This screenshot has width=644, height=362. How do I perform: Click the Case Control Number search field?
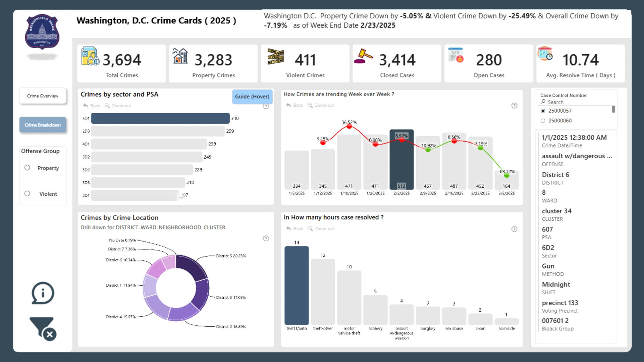[576, 102]
